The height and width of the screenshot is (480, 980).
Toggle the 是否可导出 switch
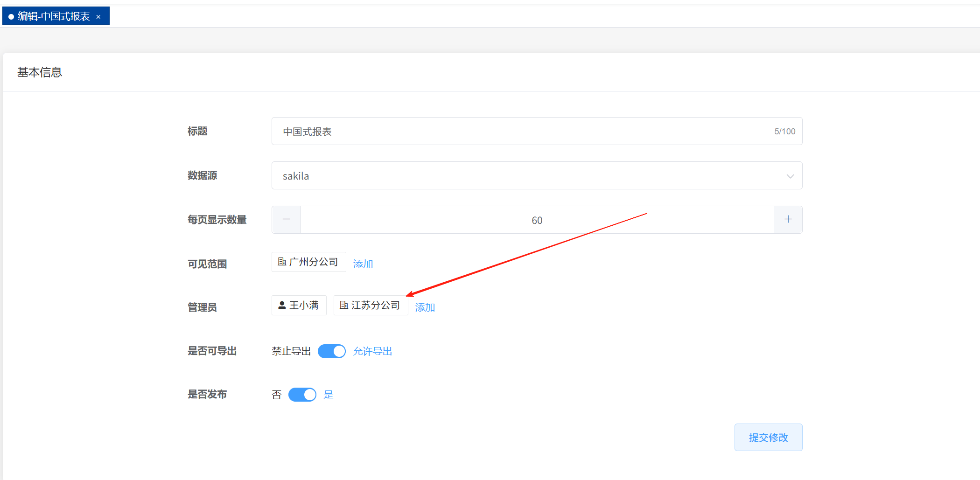(x=331, y=351)
